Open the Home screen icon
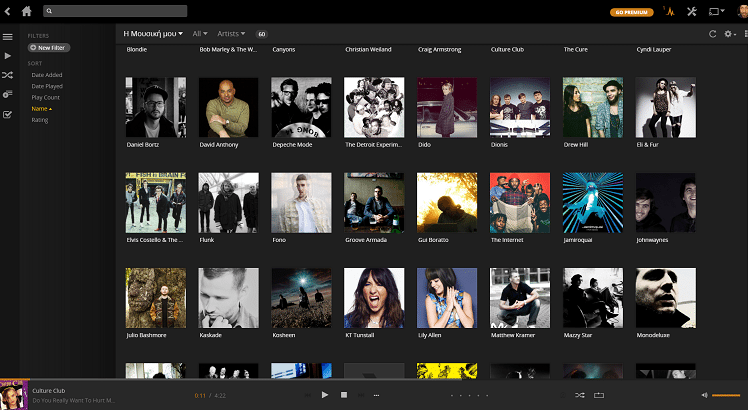 [27, 11]
